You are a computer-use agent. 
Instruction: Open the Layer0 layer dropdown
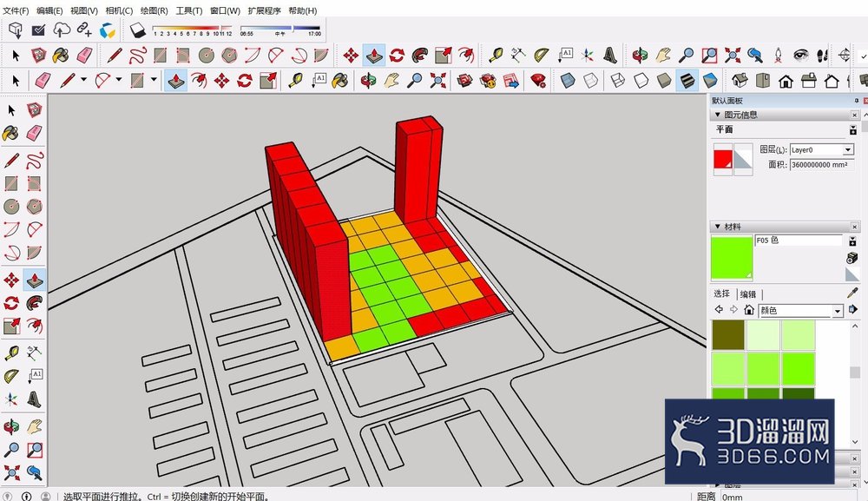tap(821, 150)
